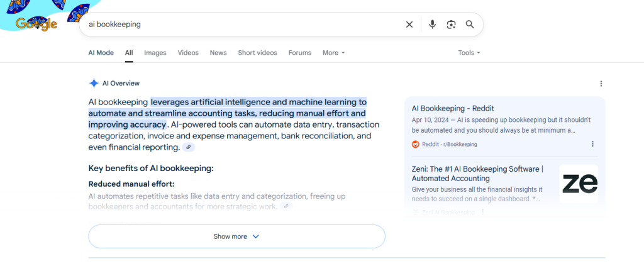
Task: Click source link chip after financial reporting
Action: point(188,147)
